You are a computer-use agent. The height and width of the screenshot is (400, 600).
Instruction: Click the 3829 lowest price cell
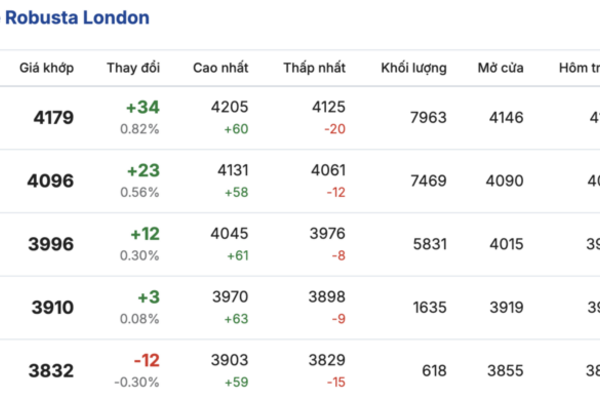tap(327, 360)
